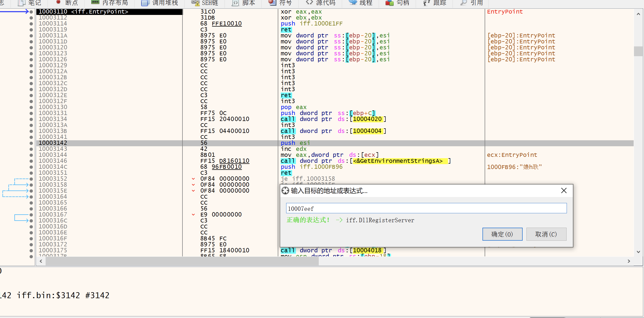
Task: Close the goto address dialog
Action: pyautogui.click(x=564, y=191)
